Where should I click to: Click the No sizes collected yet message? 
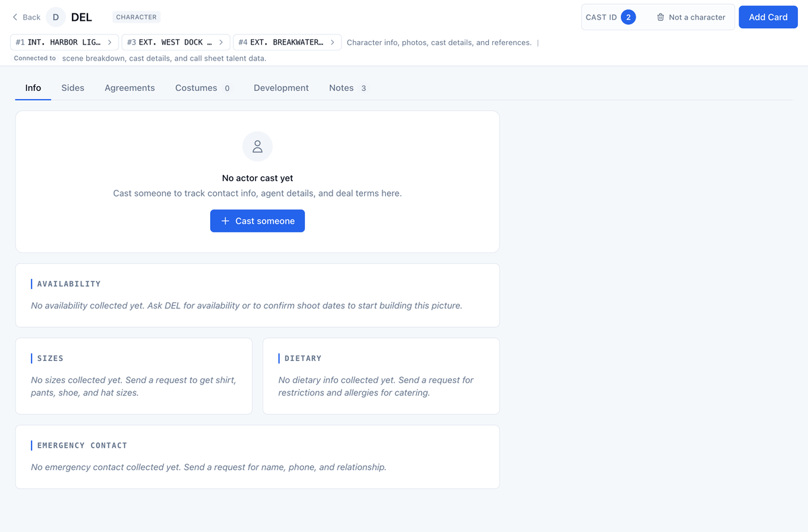pyautogui.click(x=133, y=387)
